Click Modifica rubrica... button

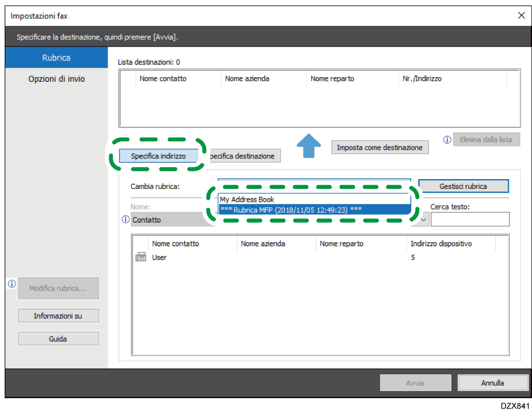(x=58, y=288)
